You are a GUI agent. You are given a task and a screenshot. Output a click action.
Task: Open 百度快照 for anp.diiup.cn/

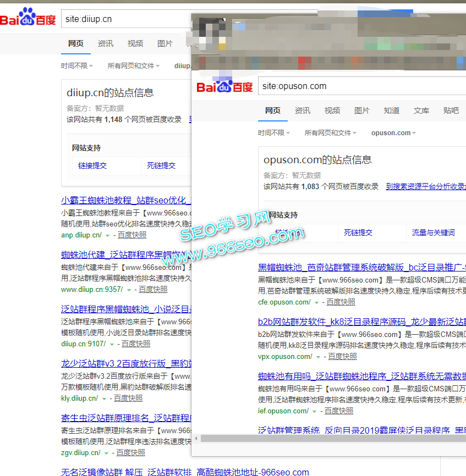point(132,235)
